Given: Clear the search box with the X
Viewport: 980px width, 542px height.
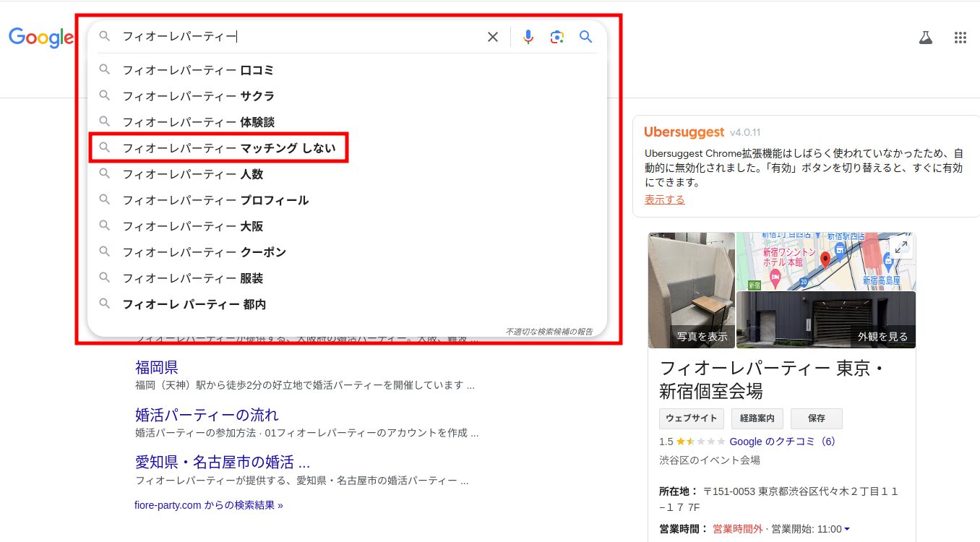Looking at the screenshot, I should point(493,37).
